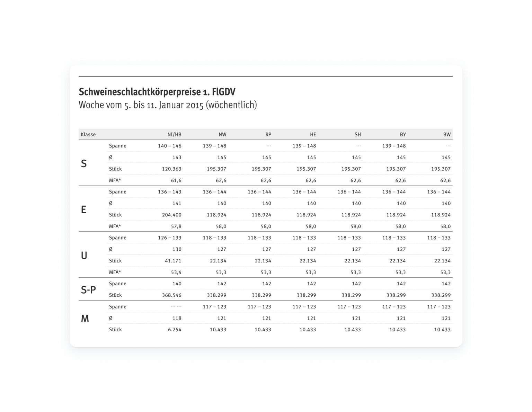The width and height of the screenshot is (532, 412).
Task: Click class U Stück '22.134' under NW
Action: point(218,261)
